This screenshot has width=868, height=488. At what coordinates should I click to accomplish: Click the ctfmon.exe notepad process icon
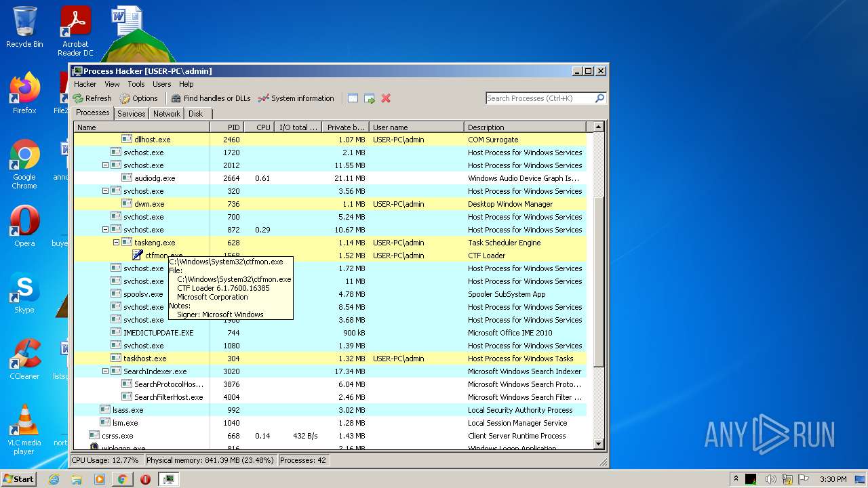tap(138, 256)
